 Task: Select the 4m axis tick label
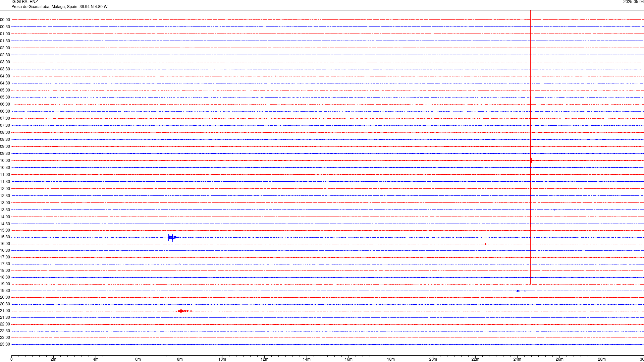(96, 359)
